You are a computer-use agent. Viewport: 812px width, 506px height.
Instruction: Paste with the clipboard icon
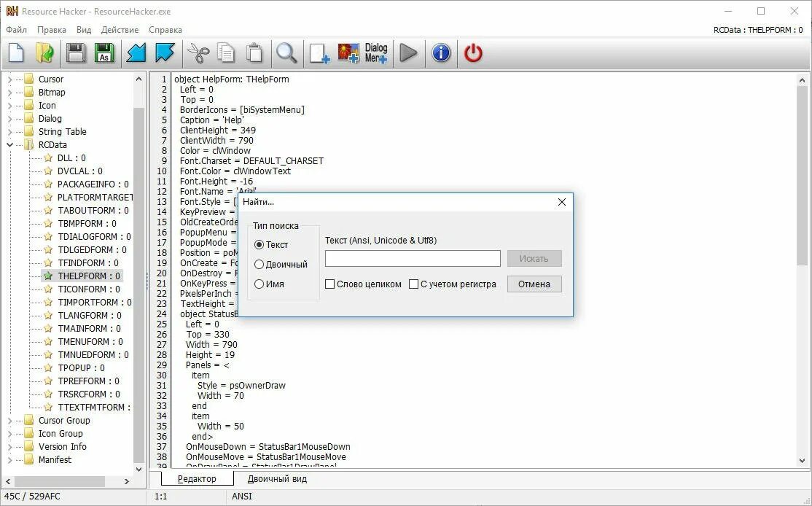point(254,52)
